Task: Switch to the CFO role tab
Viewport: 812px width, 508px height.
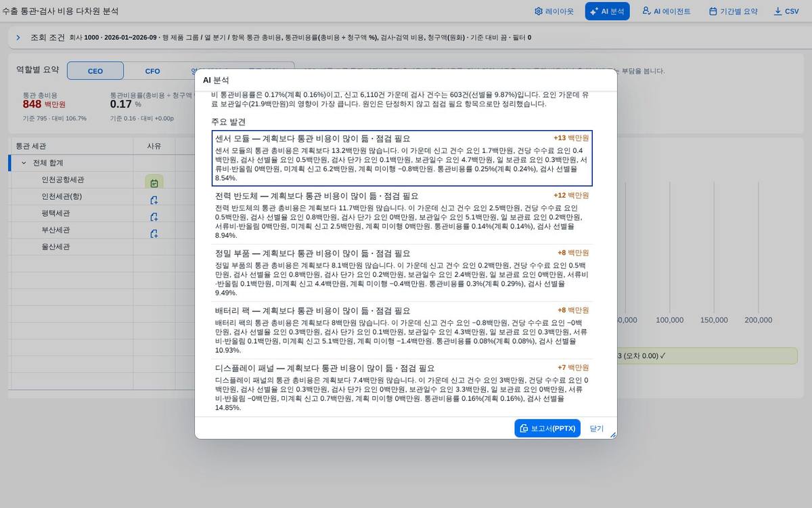Action: tap(152, 70)
